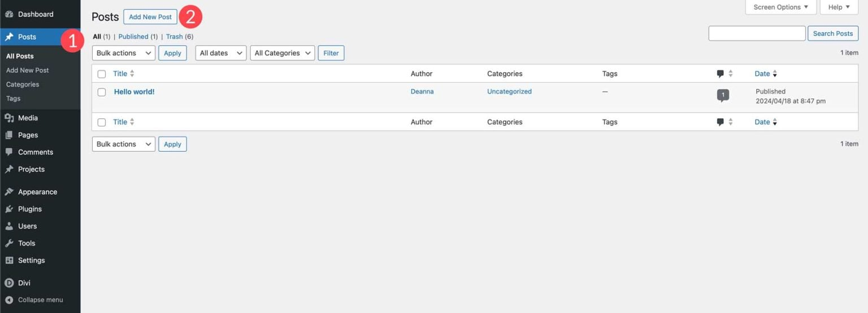The width and height of the screenshot is (868, 313).
Task: Focus the Search Posts input field
Action: (x=757, y=33)
